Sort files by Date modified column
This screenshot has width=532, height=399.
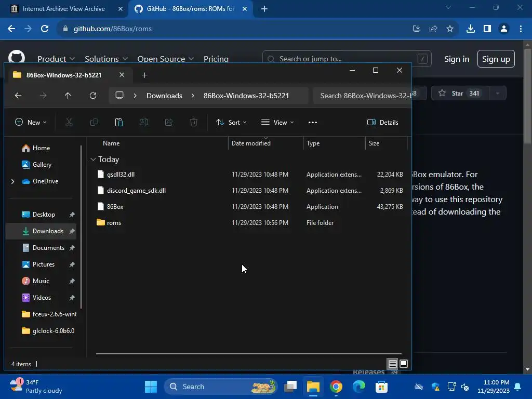click(x=251, y=143)
